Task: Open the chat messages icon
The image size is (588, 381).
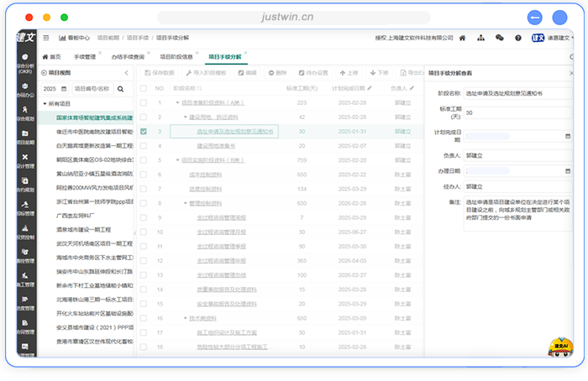Action: pos(499,38)
